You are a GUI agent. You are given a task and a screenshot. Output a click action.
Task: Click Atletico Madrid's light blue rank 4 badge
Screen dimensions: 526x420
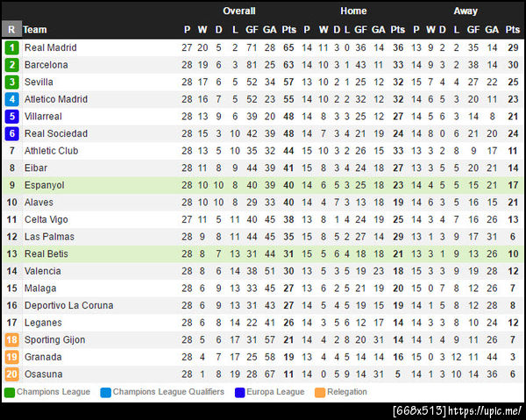point(11,99)
